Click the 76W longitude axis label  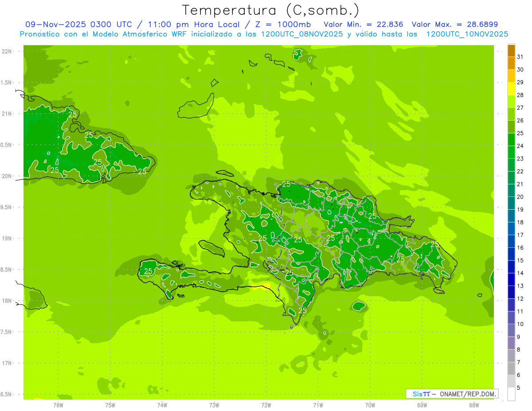[58, 405]
